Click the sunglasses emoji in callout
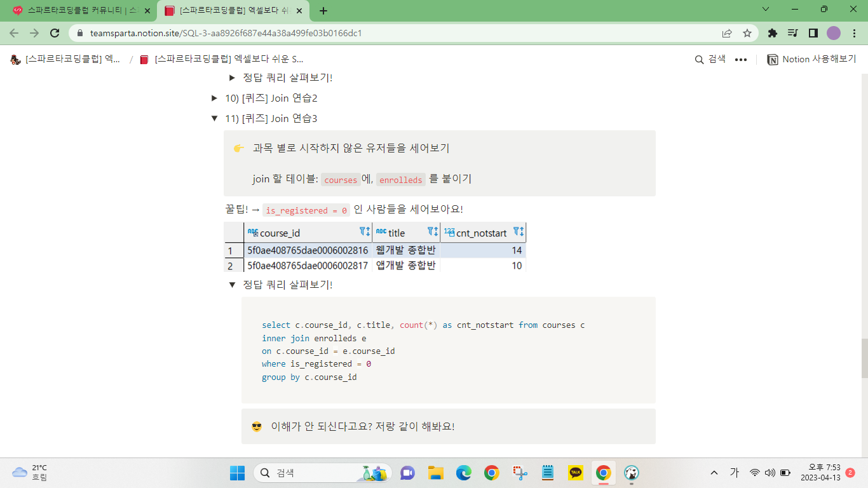The width and height of the screenshot is (868, 488). tap(257, 426)
